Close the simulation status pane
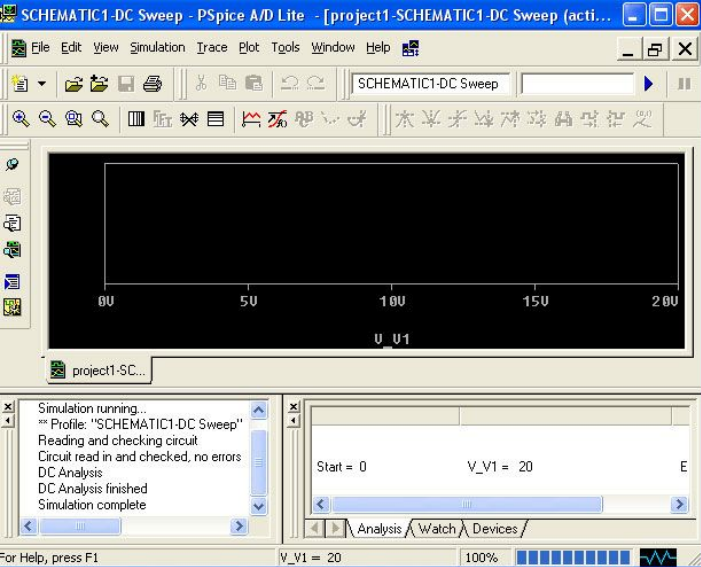Viewport: 701px width, 567px height. click(293, 406)
